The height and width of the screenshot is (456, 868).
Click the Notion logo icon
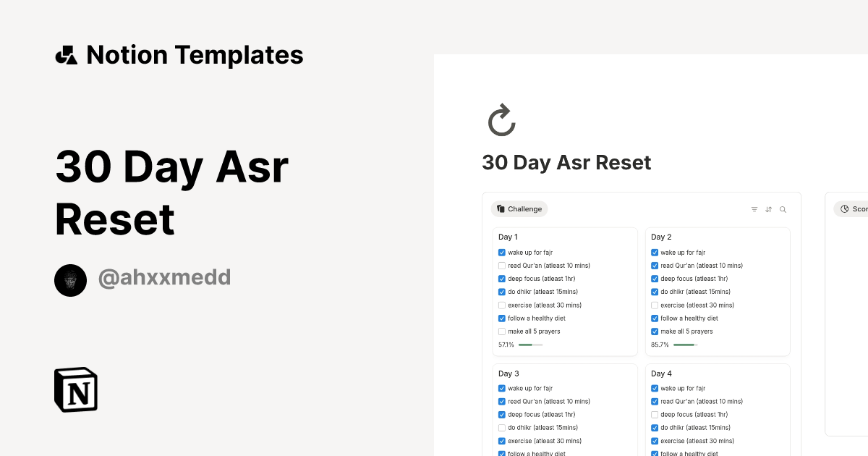pos(75,390)
